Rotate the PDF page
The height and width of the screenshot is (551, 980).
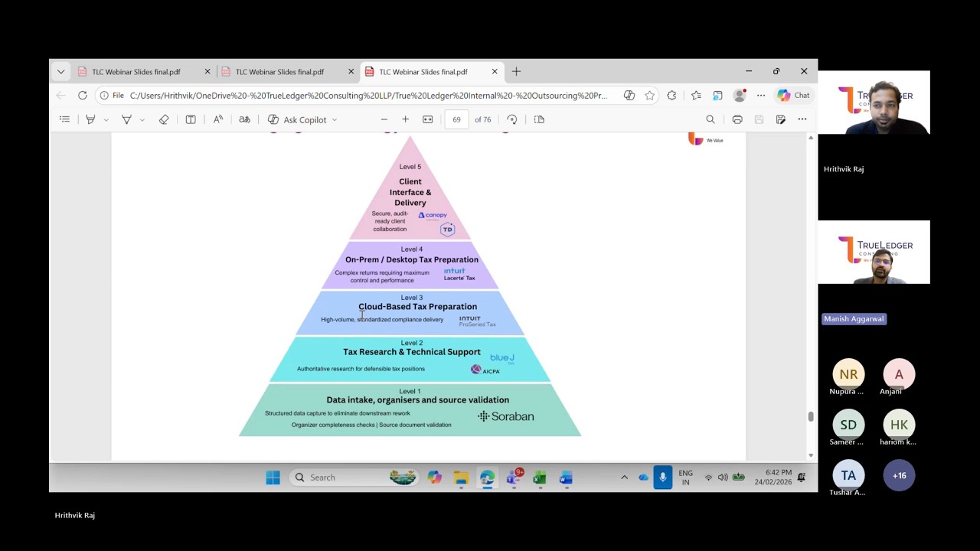512,119
